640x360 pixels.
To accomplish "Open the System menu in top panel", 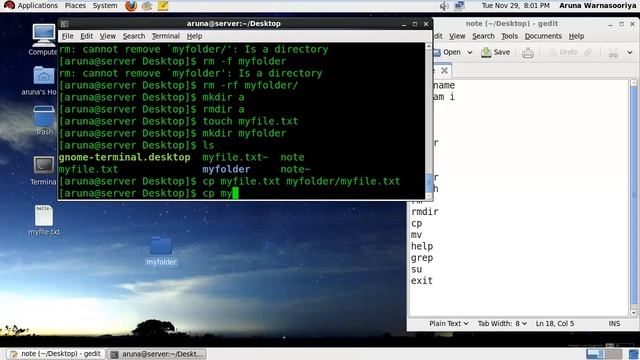I will [x=105, y=6].
